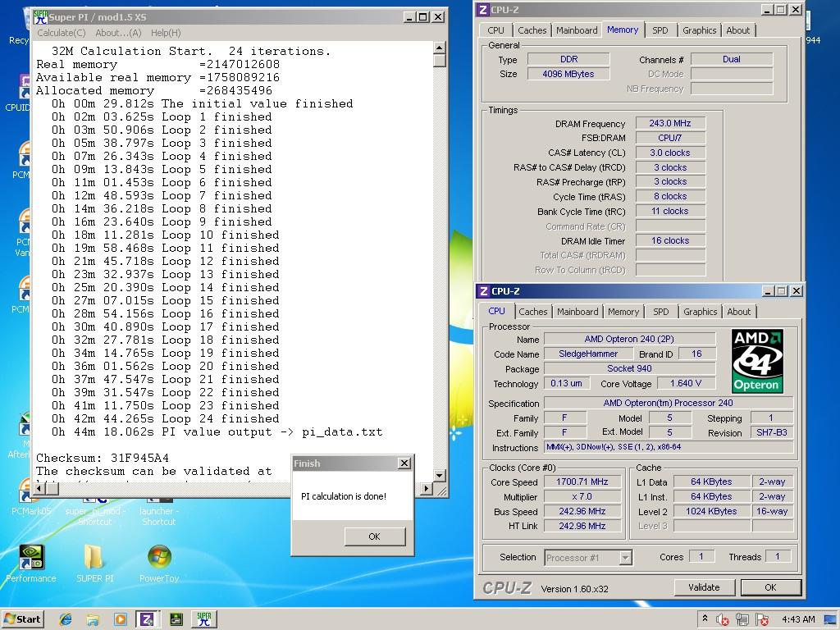Switch to SPD tab in front CPU-Z

[x=660, y=311]
